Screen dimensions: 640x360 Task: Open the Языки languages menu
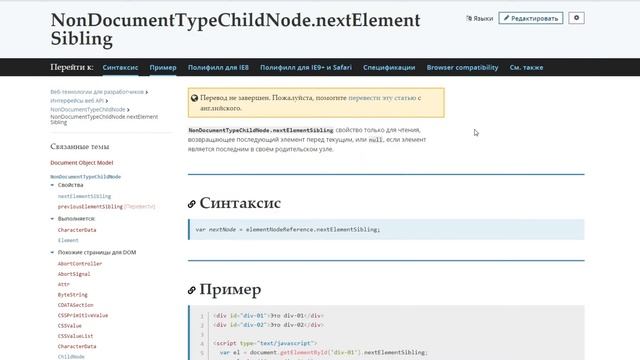(x=480, y=18)
